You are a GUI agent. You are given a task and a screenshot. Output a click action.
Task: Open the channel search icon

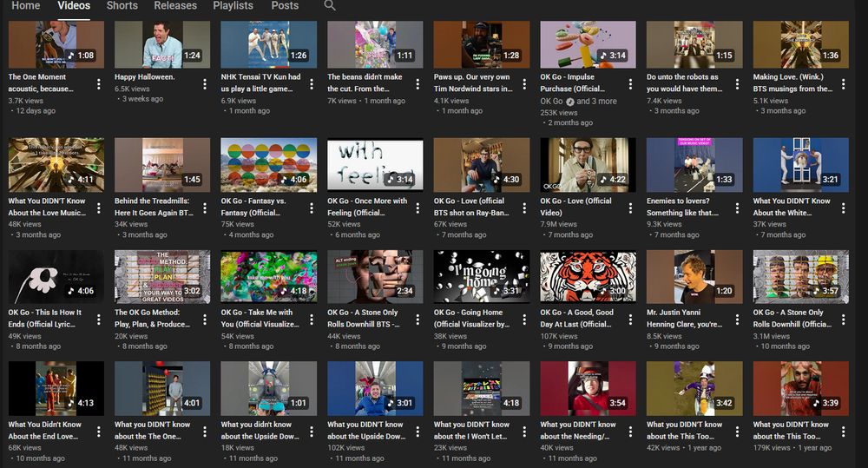(329, 5)
